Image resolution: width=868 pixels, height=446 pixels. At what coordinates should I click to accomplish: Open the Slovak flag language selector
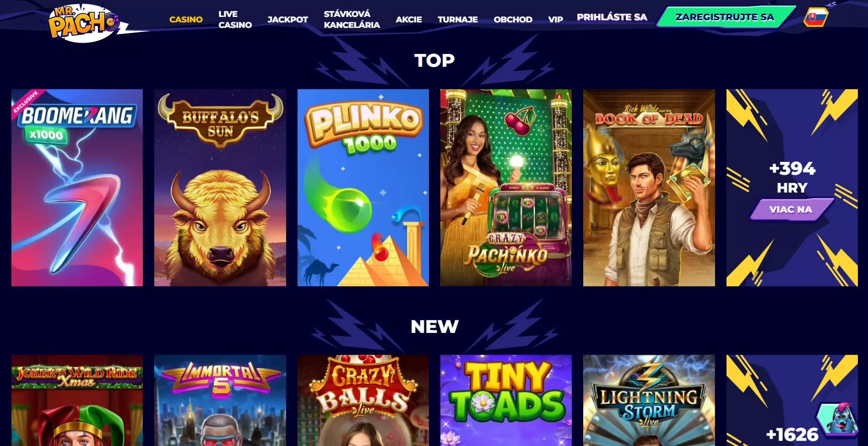click(x=815, y=17)
